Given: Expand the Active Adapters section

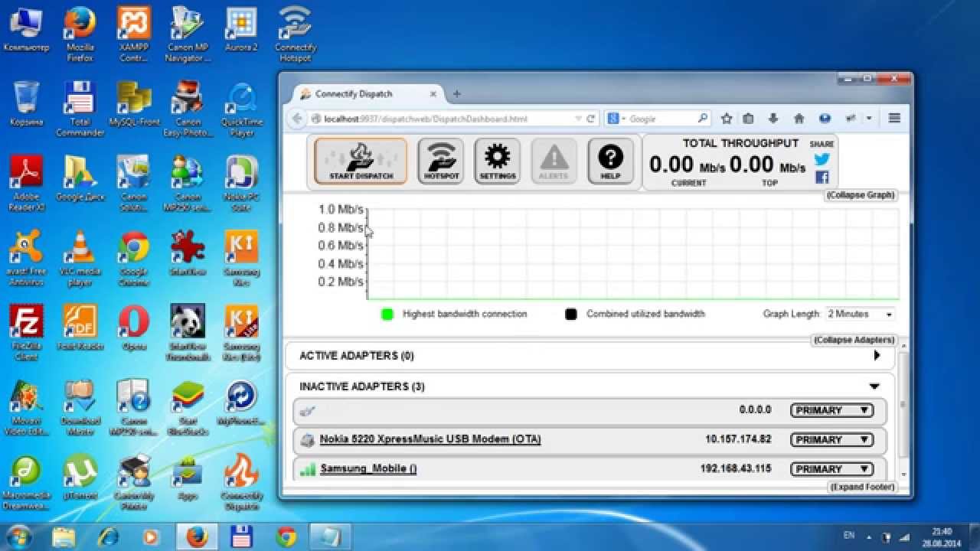Looking at the screenshot, I should [877, 356].
